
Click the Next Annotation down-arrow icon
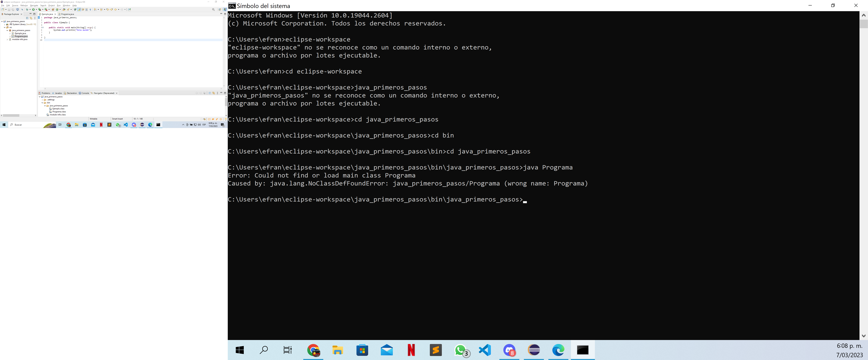coord(95,9)
